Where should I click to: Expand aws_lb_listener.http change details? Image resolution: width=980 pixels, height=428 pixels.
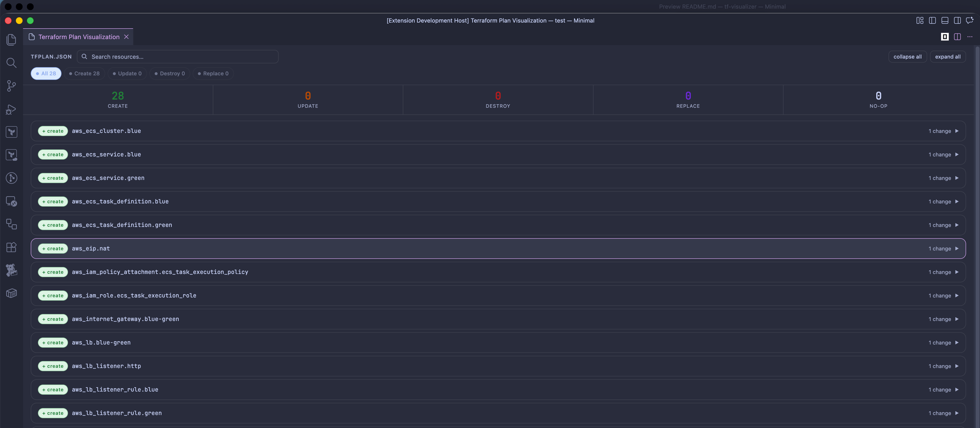coord(956,366)
